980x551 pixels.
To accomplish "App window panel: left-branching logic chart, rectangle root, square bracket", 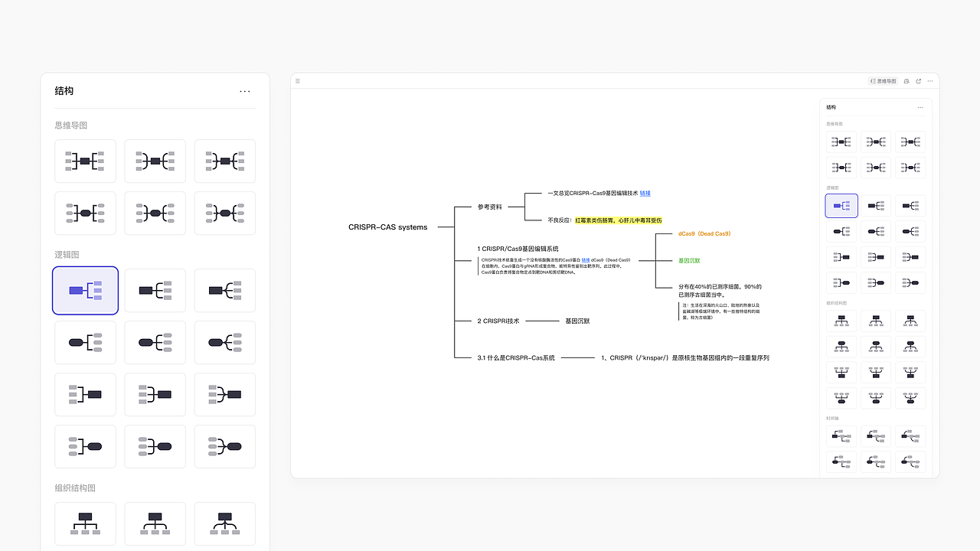I will pos(841,257).
